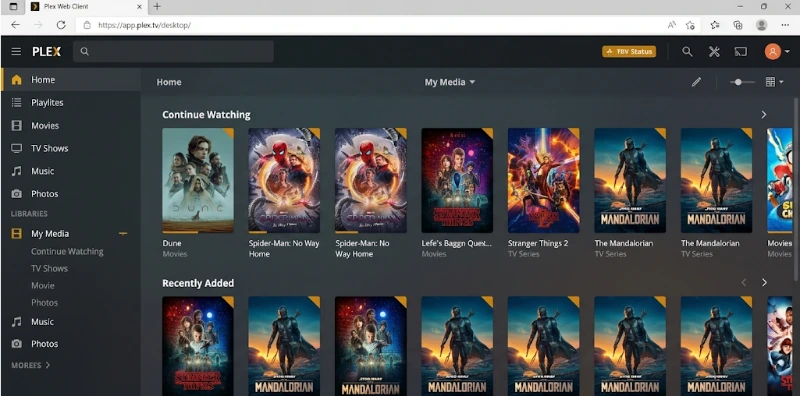Select the Plex Web Client browser tab
Screen dimensions: 800x396
86,7
